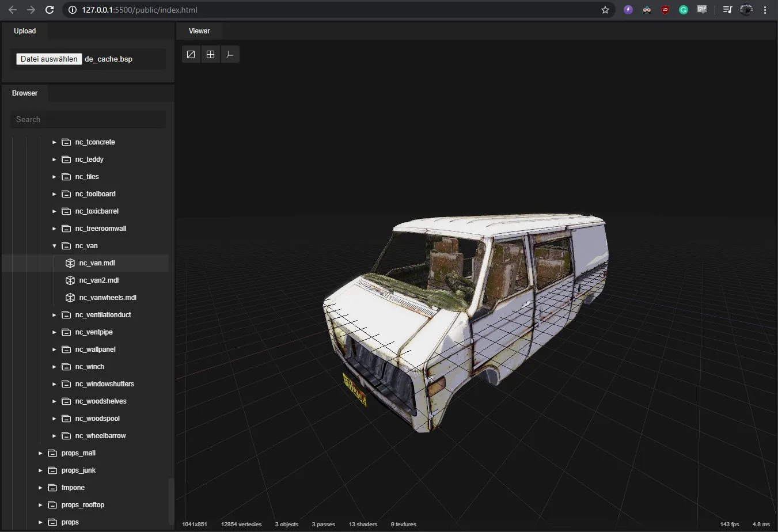
Task: Collapse the nc_van folder
Action: point(54,246)
